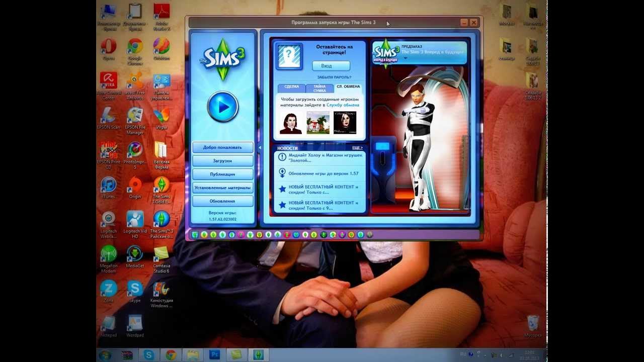The height and width of the screenshot is (362, 644).
Task: Open the Добро пожаловать section
Action: pos(222,147)
